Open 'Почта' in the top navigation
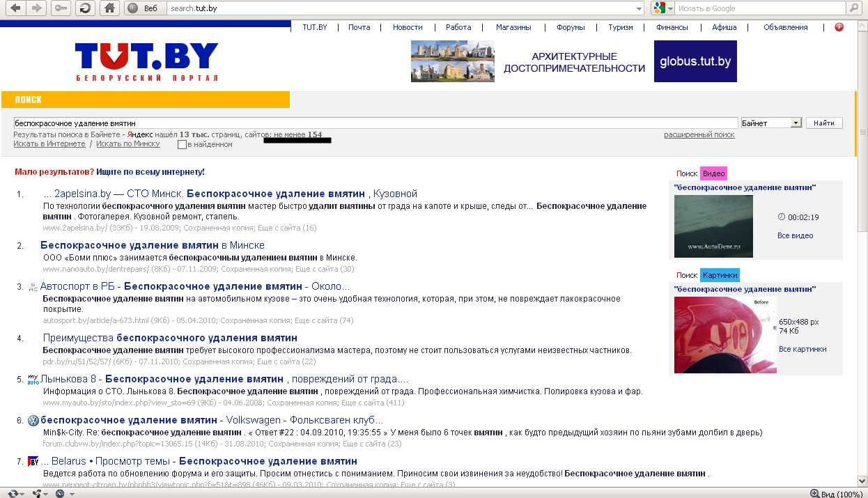Viewport: 868px width, 498px height. (359, 27)
